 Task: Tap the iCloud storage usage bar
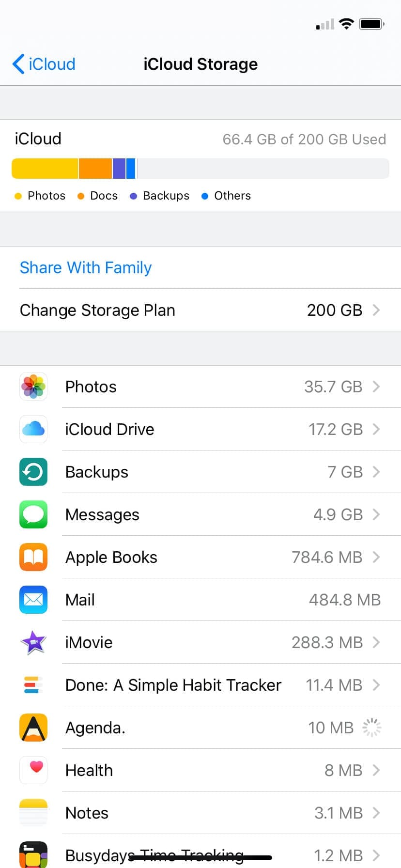(200, 168)
